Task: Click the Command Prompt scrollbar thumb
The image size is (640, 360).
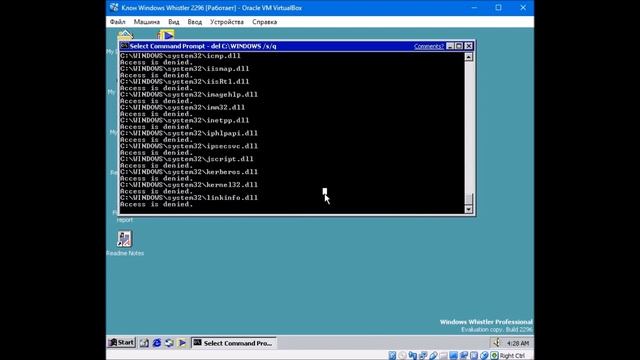Action: 469,199
